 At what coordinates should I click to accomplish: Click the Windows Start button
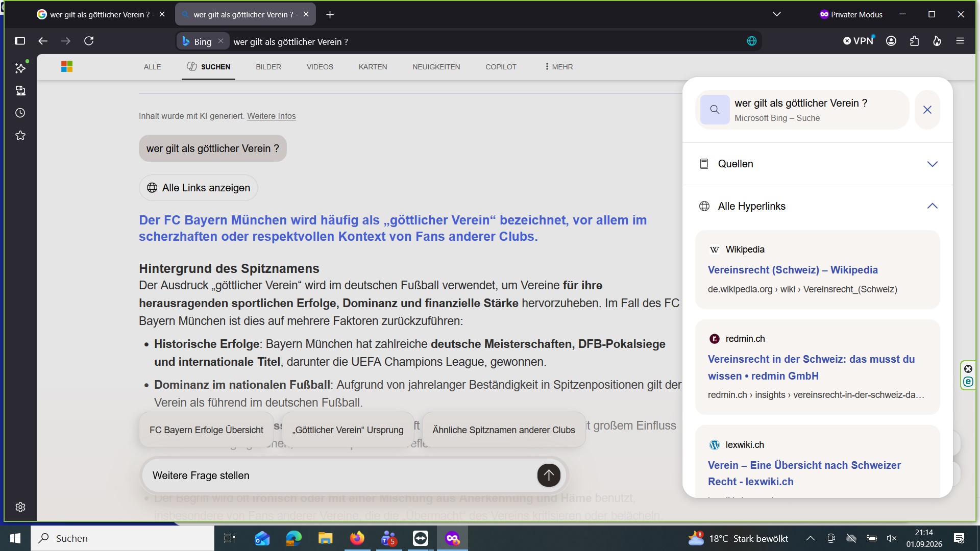point(15,538)
